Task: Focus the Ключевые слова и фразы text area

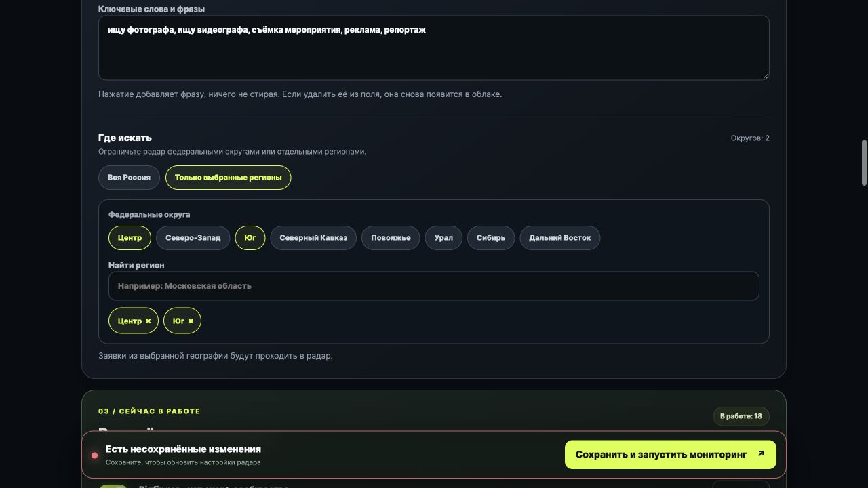Action: [434, 48]
